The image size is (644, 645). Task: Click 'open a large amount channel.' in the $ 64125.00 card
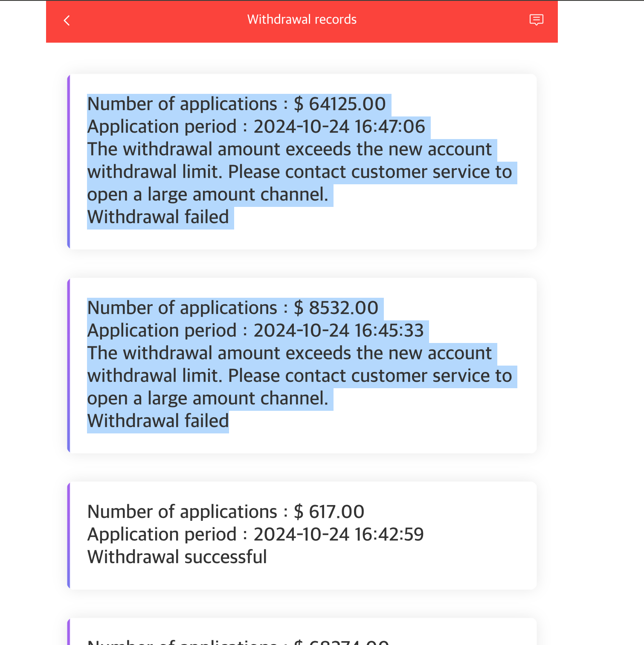(x=208, y=195)
